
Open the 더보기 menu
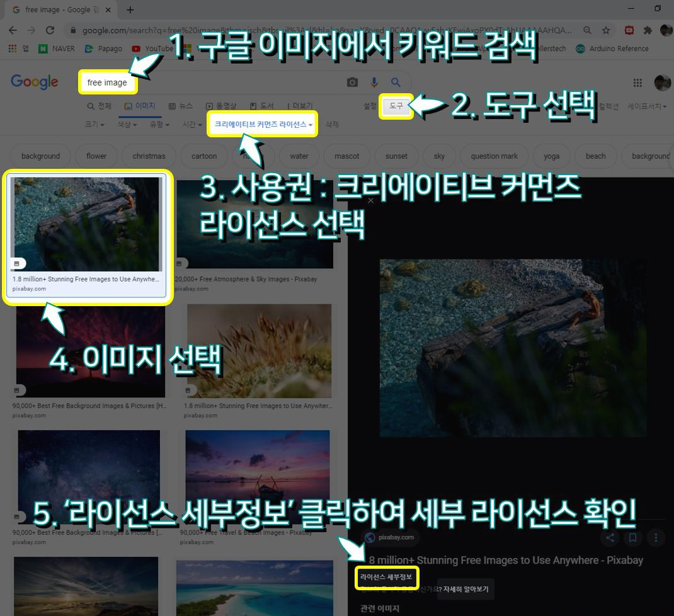300,106
